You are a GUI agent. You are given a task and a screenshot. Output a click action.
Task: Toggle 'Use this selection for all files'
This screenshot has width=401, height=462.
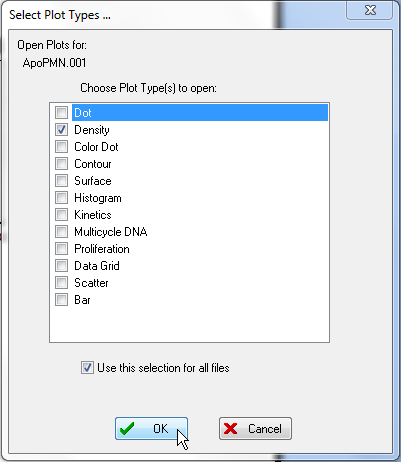[x=87, y=368]
